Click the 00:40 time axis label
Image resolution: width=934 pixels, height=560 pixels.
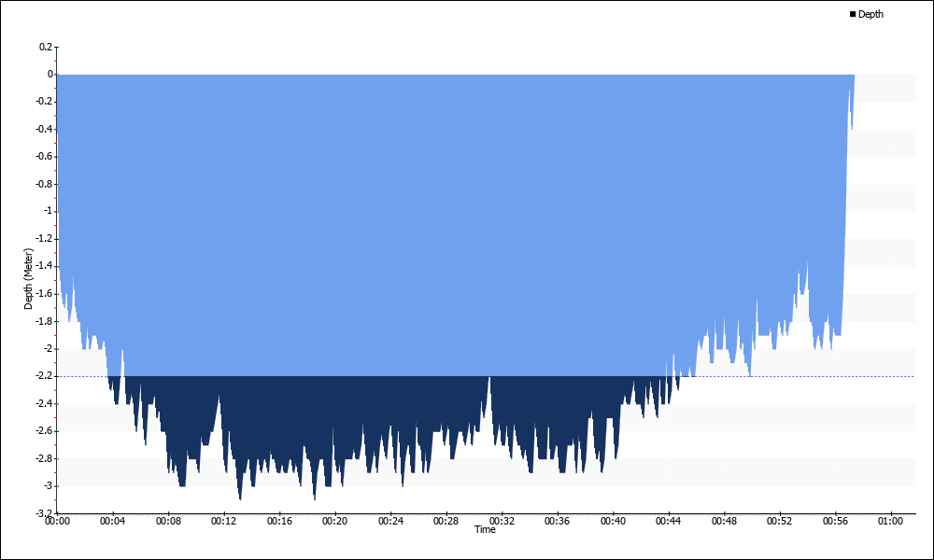pos(613,522)
